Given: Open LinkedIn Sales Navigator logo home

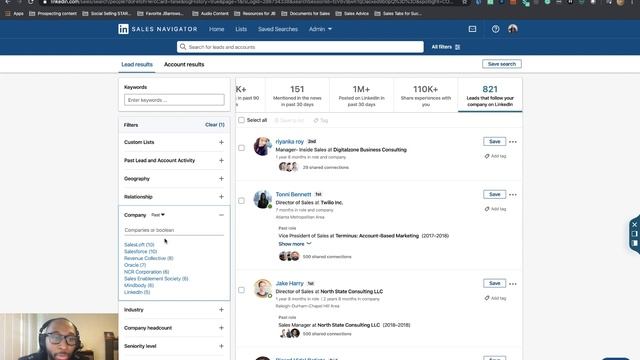Looking at the screenshot, I should point(158,29).
